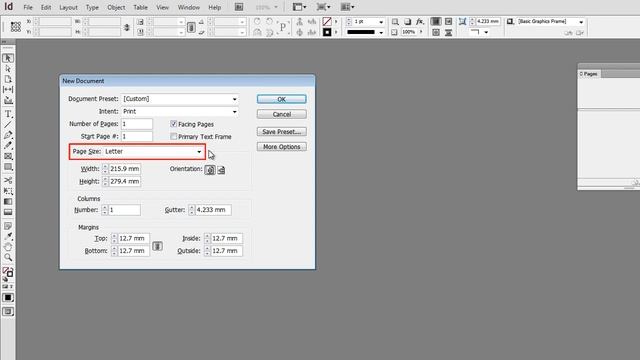Select the Scissors tool
The image size is (640, 360).
point(8,180)
